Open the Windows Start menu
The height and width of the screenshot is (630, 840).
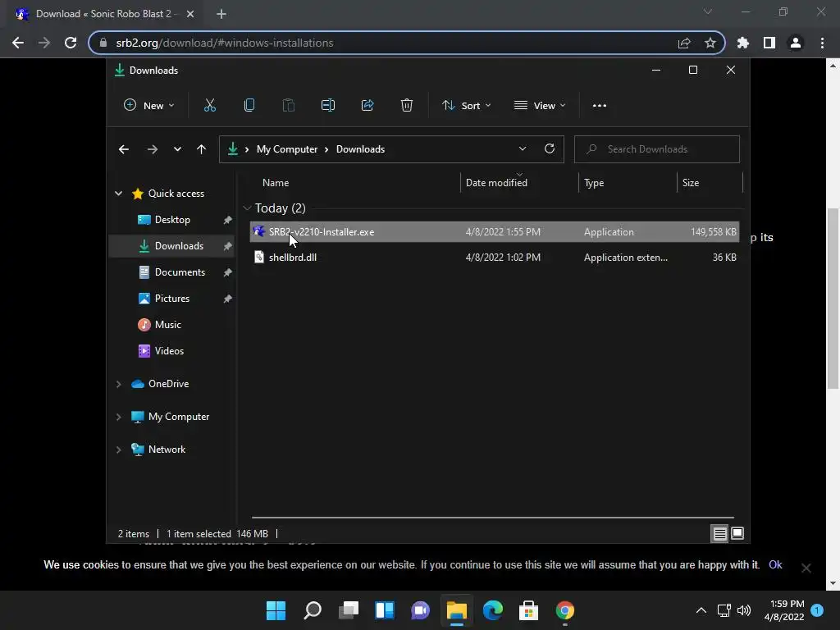(276, 610)
